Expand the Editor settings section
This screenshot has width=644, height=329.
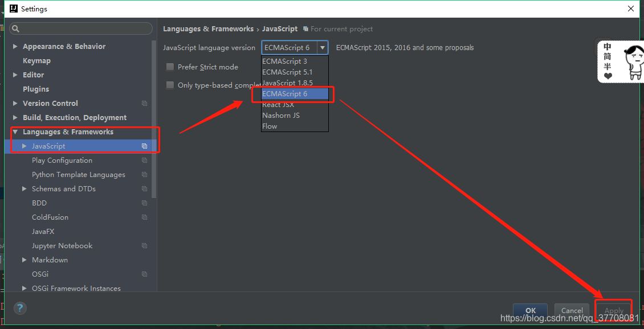(x=15, y=75)
